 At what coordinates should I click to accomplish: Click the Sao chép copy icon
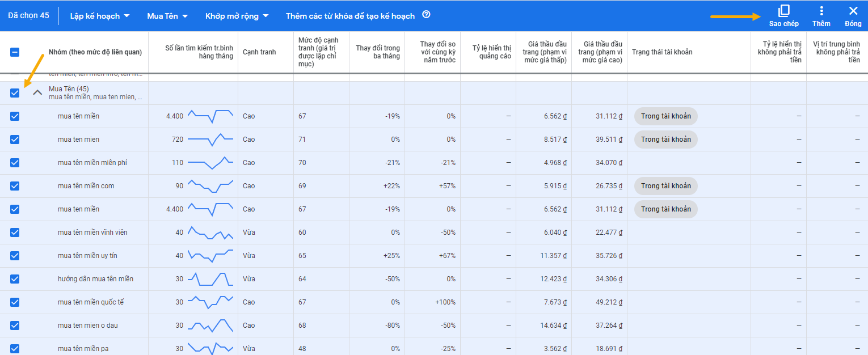(x=783, y=11)
